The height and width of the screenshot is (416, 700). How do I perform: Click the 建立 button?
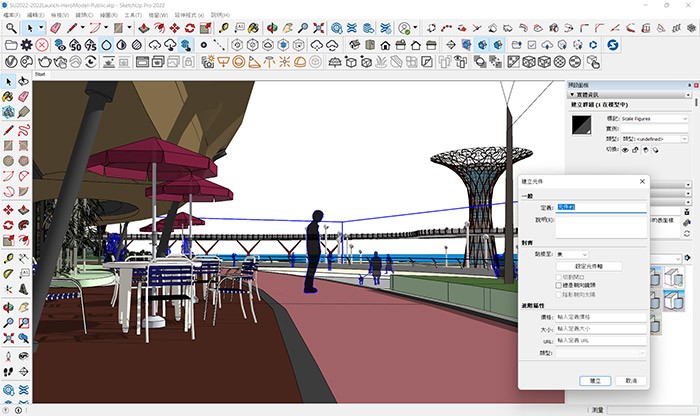pyautogui.click(x=595, y=380)
